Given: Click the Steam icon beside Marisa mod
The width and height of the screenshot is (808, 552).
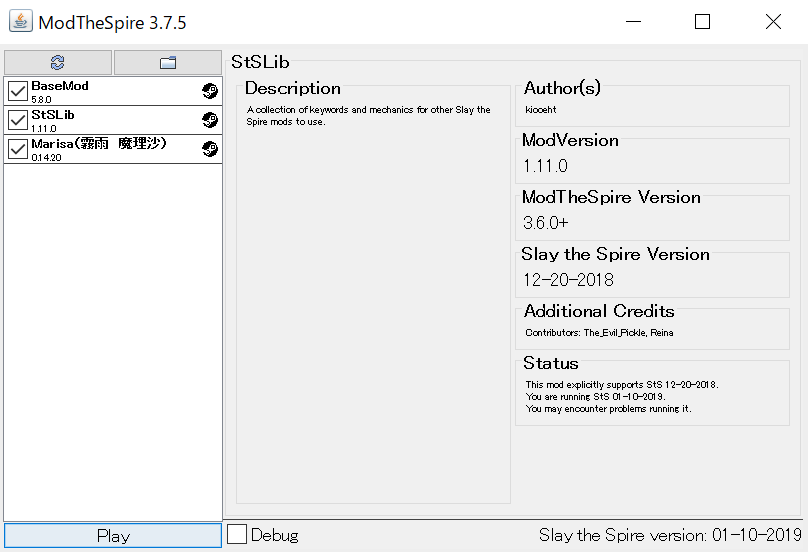Looking at the screenshot, I should click(x=210, y=149).
